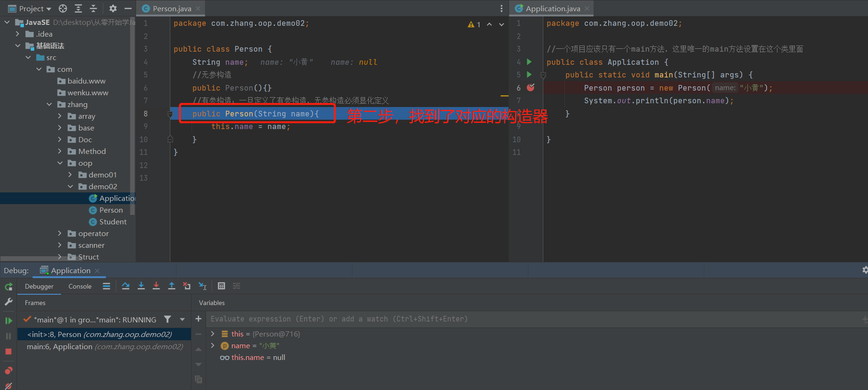
Task: Collapse the oop package
Action: 60,163
